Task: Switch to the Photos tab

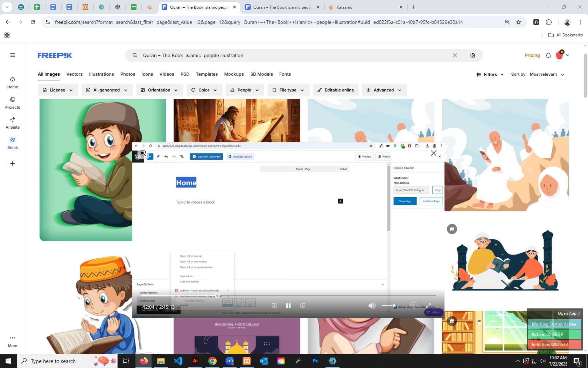Action: [128, 74]
